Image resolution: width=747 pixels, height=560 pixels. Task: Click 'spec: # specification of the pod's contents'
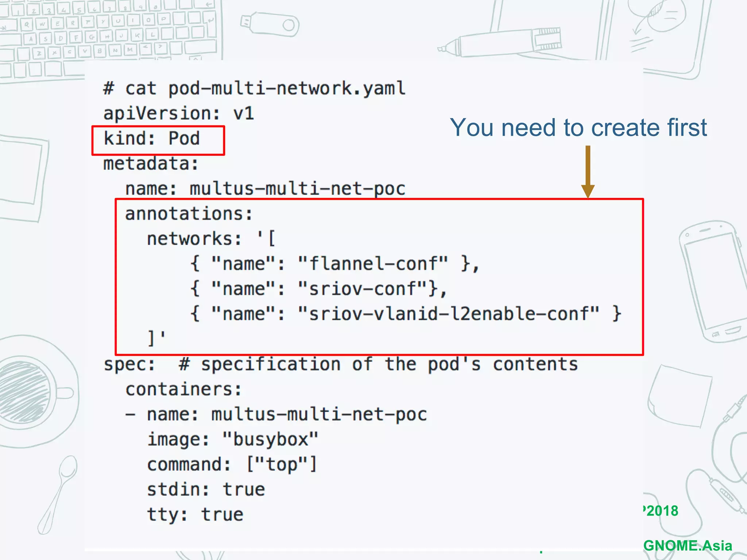pos(341,364)
